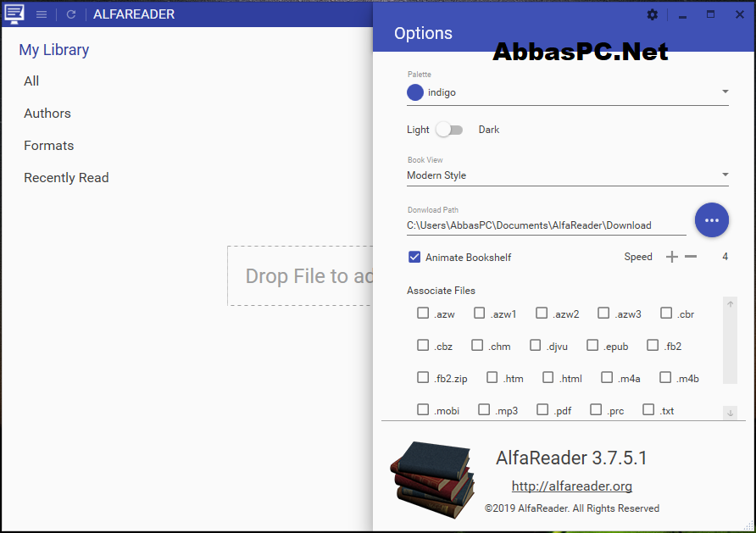756x533 pixels.
Task: Enable the .epub file association
Action: [592, 346]
